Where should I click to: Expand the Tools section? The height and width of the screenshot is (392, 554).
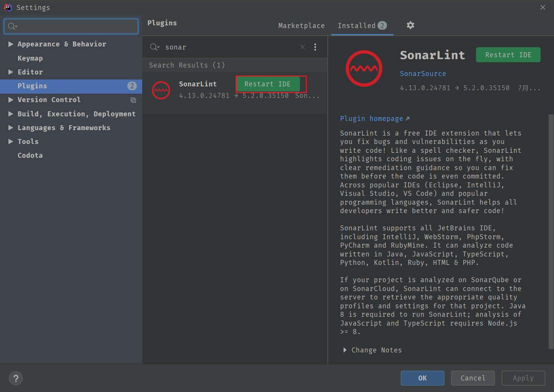tap(11, 141)
